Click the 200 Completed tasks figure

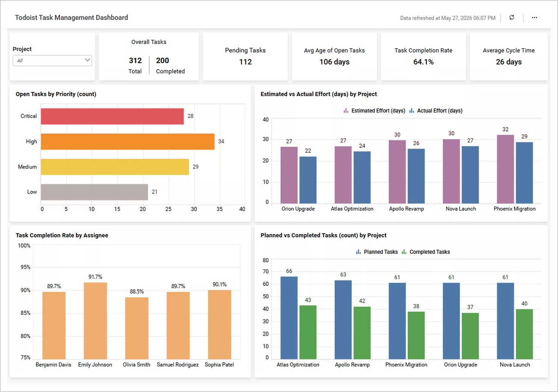[162, 61]
